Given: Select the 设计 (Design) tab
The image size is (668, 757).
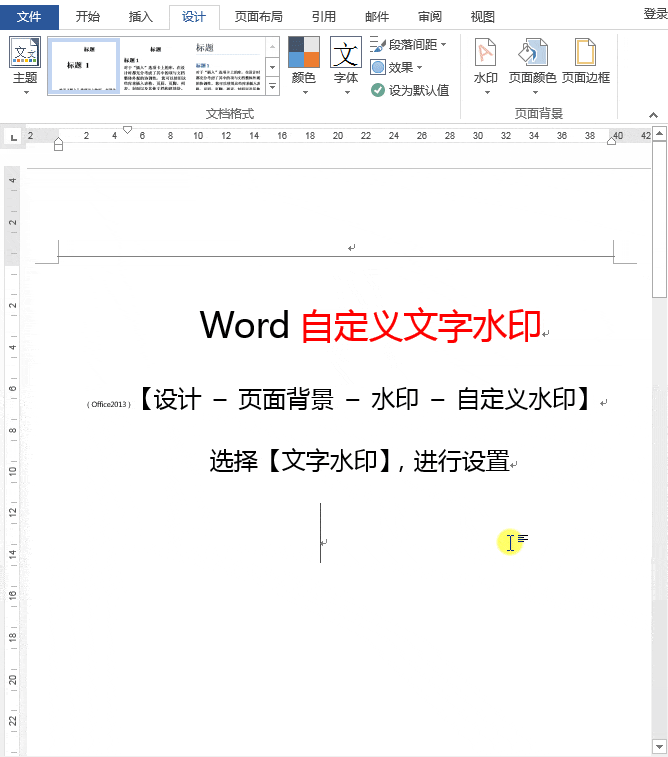Looking at the screenshot, I should pos(194,17).
